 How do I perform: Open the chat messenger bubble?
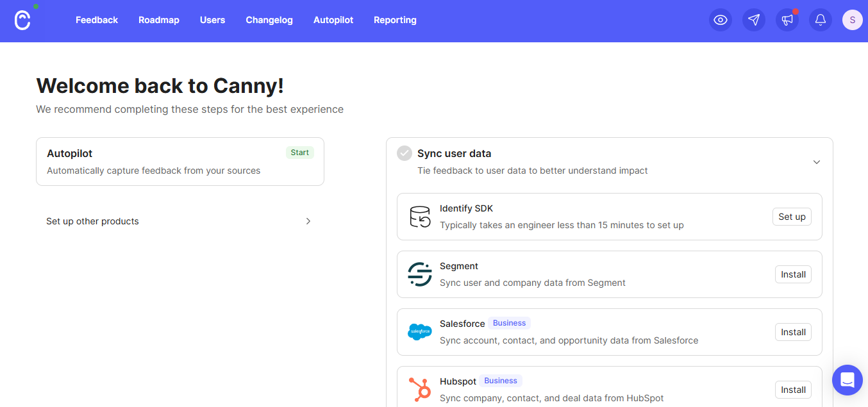click(847, 380)
